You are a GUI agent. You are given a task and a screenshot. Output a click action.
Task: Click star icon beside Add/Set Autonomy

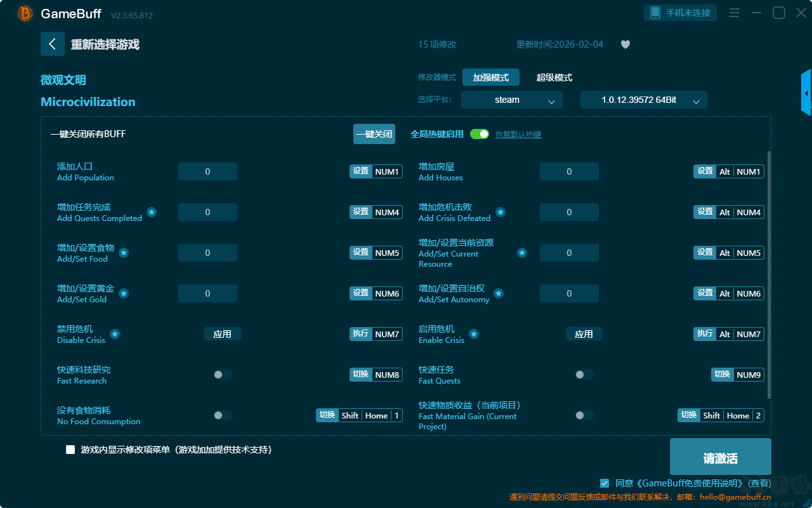(x=499, y=293)
